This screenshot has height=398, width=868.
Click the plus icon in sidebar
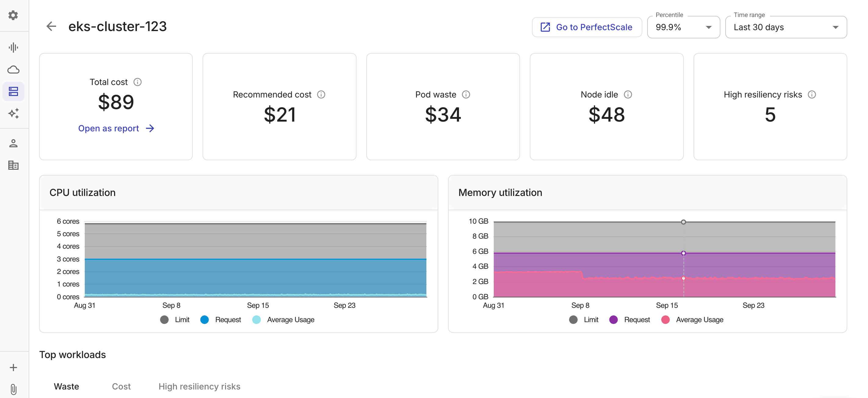(x=13, y=367)
